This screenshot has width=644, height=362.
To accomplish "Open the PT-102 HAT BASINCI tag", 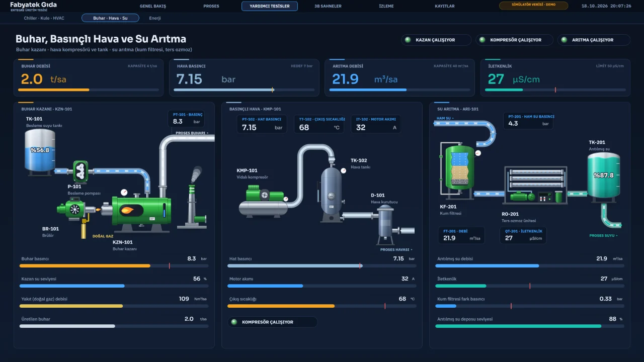I will (x=262, y=124).
